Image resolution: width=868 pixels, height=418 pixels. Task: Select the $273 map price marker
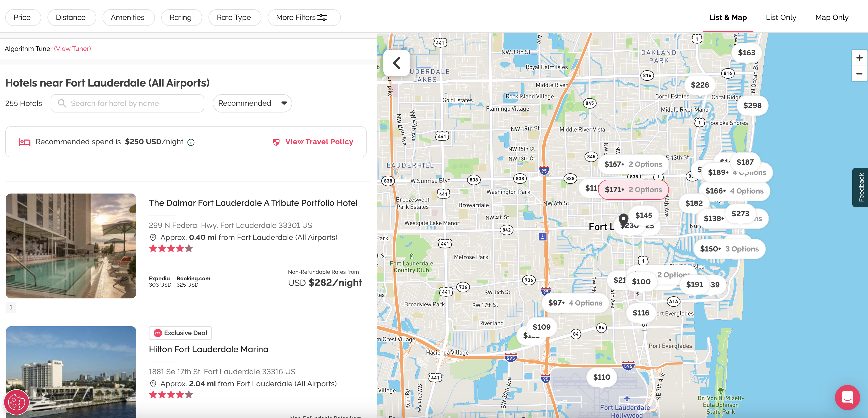pyautogui.click(x=740, y=214)
